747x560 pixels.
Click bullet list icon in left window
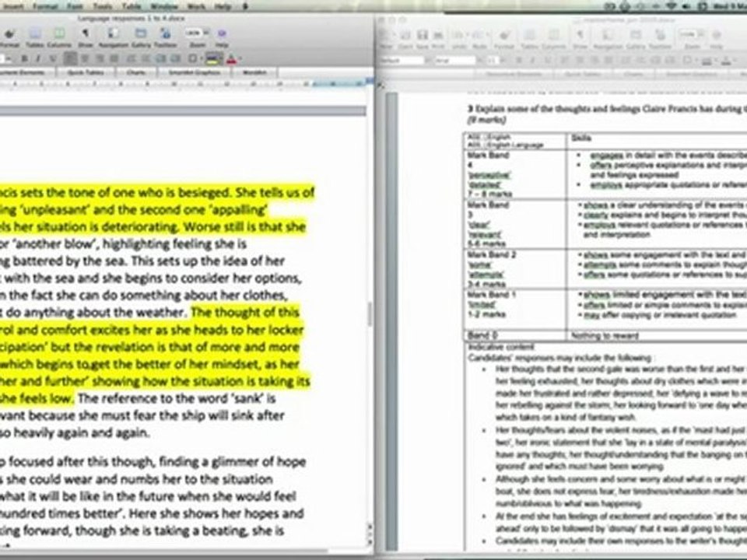click(x=146, y=59)
